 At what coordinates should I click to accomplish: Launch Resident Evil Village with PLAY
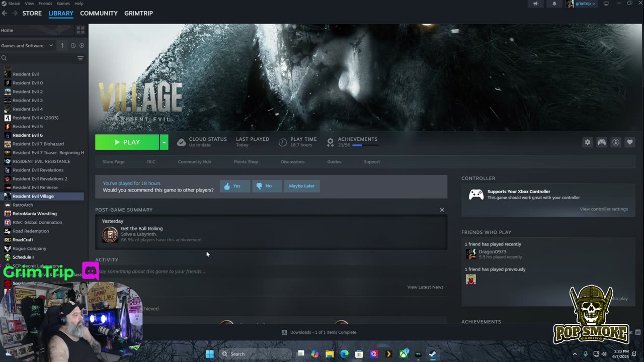click(x=127, y=142)
